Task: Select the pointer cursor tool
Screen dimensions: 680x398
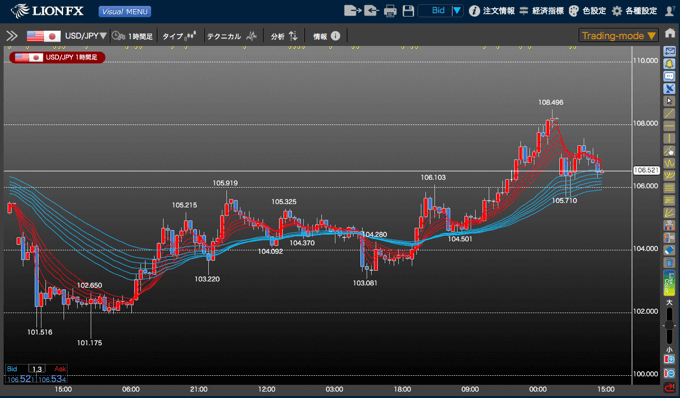Action: tap(669, 101)
